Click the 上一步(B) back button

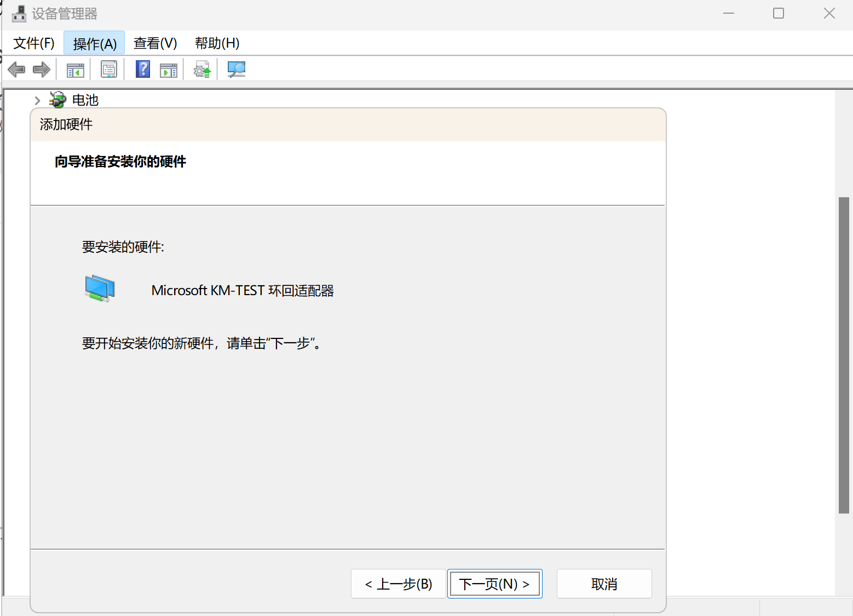click(399, 584)
